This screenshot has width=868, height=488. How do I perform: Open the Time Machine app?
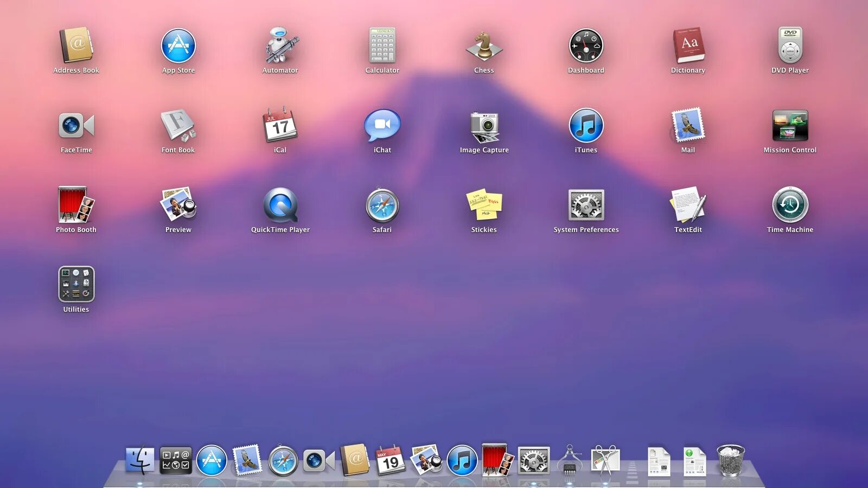(790, 205)
